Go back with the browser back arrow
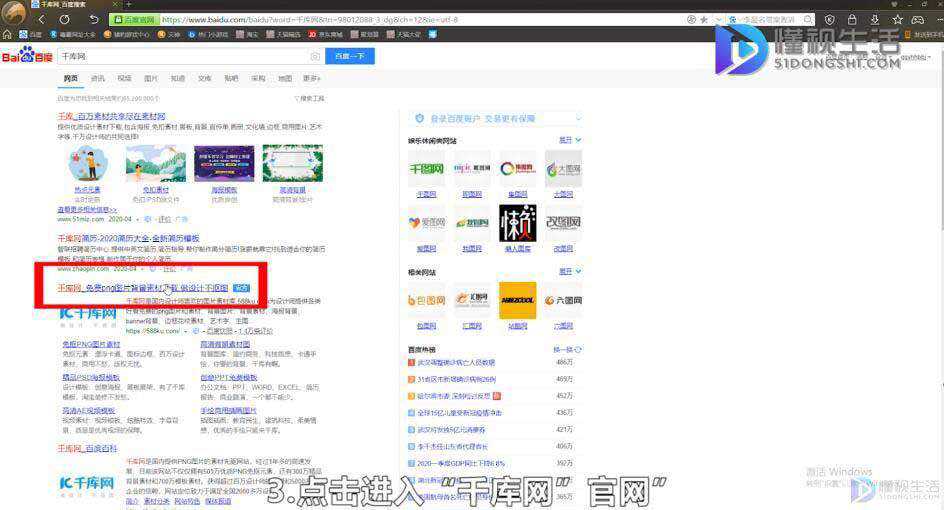Viewport: 944px width, 510px height. [x=42, y=19]
